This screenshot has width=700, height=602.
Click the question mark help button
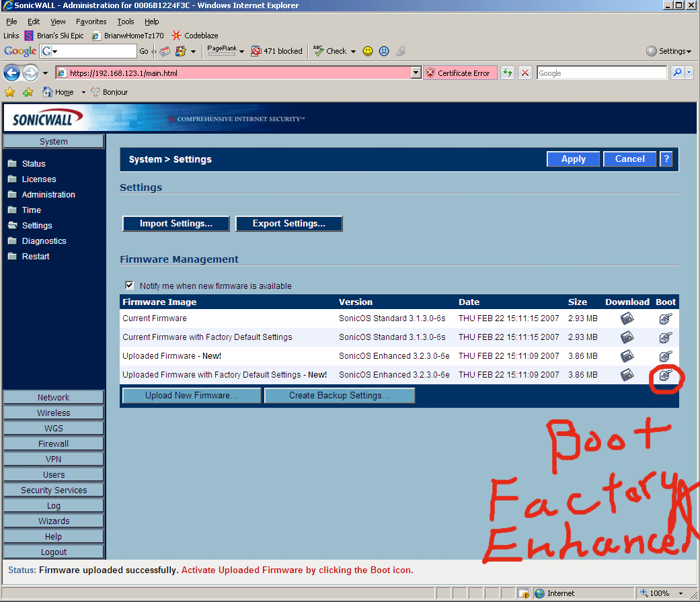coord(666,159)
